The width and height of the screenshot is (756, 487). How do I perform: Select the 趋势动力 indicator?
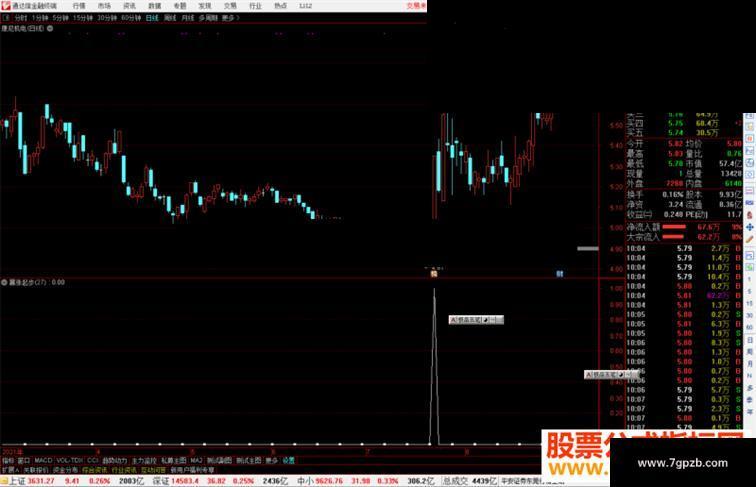115,460
